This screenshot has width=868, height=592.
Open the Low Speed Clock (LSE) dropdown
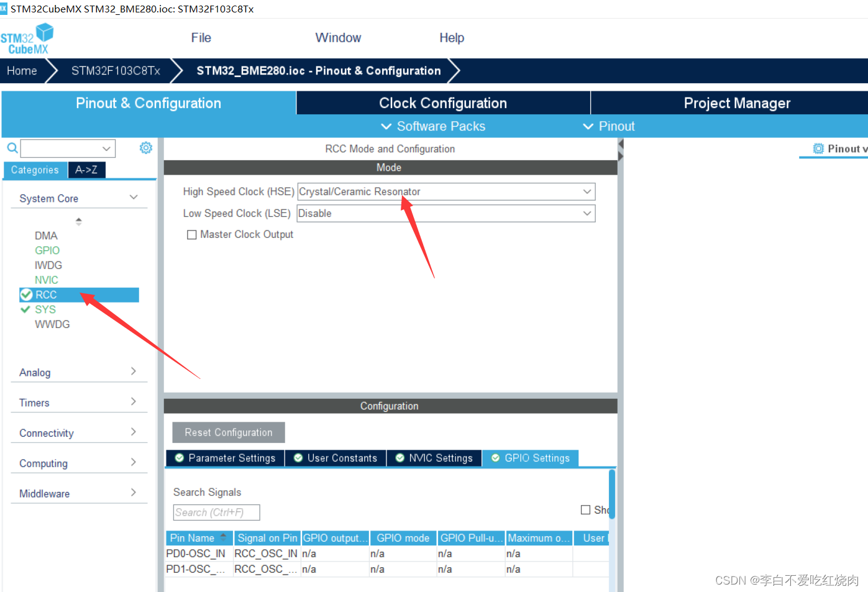446,214
